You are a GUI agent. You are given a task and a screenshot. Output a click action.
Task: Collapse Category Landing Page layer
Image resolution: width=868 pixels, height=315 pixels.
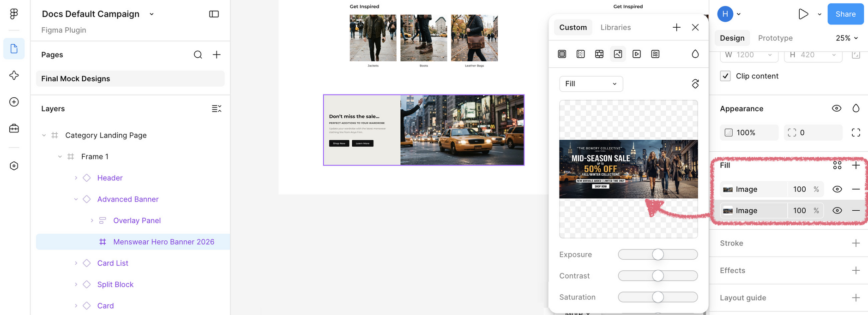[x=44, y=135]
